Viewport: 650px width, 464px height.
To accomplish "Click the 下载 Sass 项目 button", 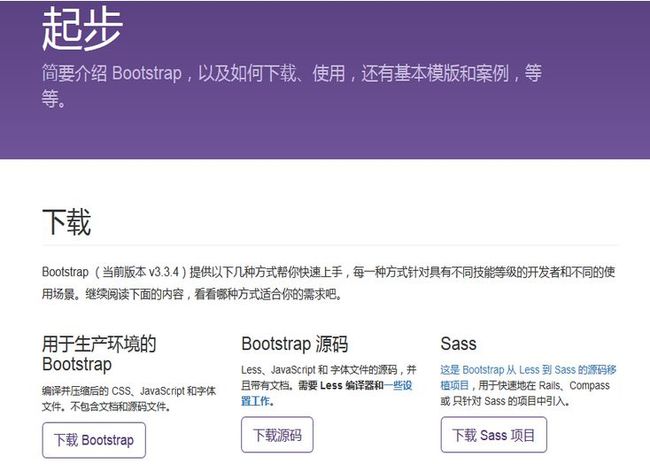I will [493, 435].
